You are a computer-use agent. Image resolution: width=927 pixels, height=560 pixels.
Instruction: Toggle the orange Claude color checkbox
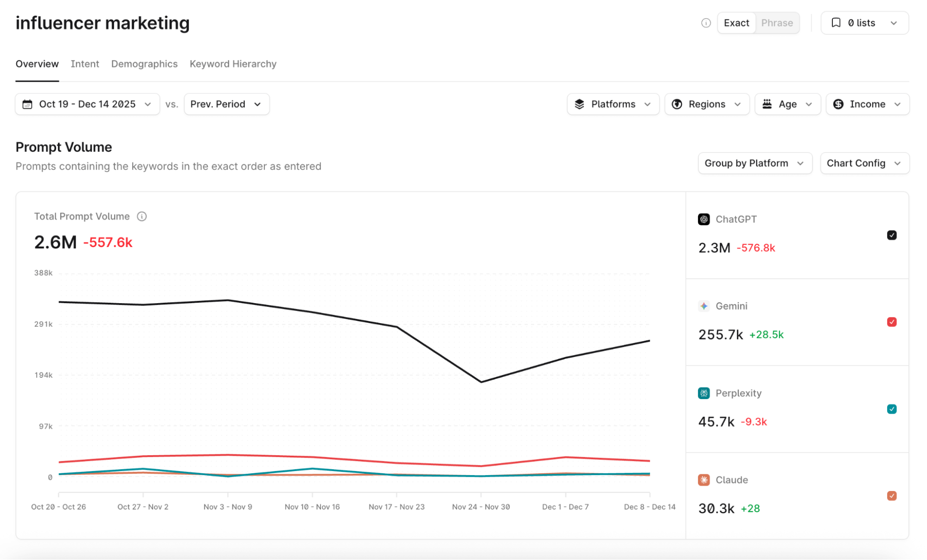pyautogui.click(x=891, y=496)
